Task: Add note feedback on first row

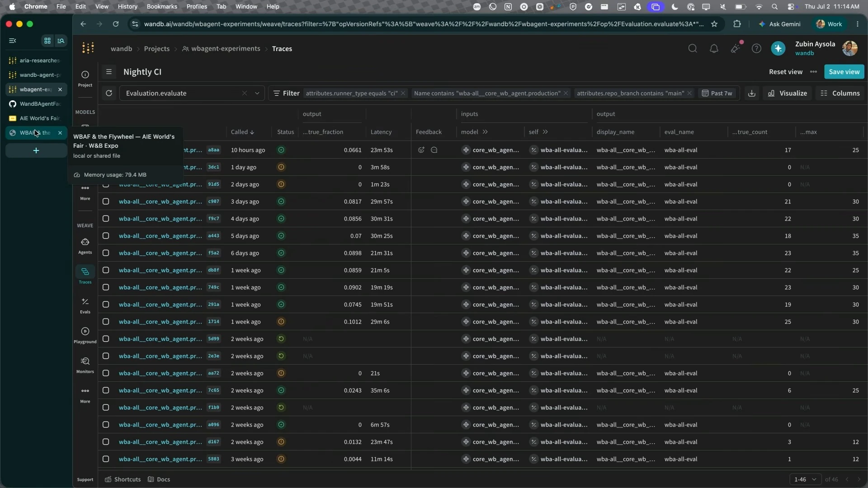Action: (x=434, y=150)
